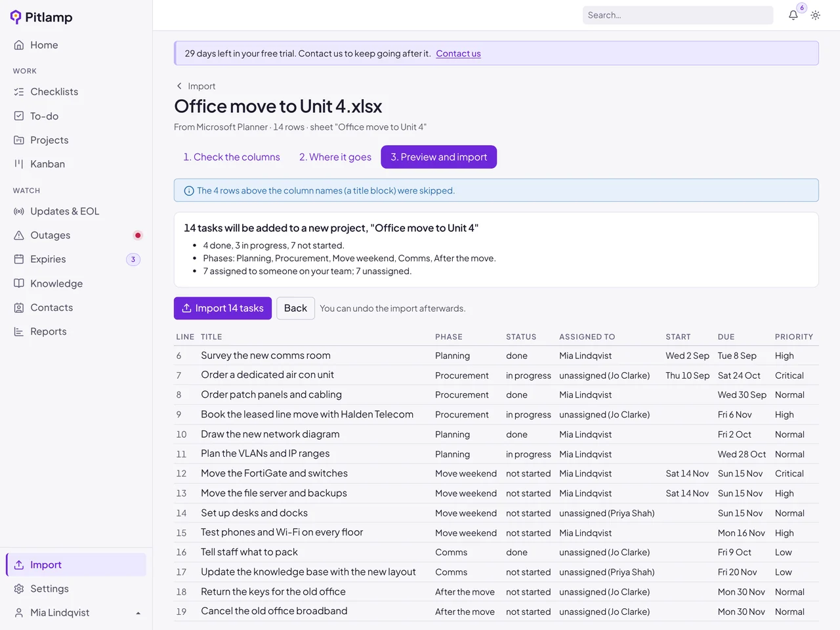840x630 pixels.
Task: Click the Fri 20 Nov due date cell
Action: [738, 572]
